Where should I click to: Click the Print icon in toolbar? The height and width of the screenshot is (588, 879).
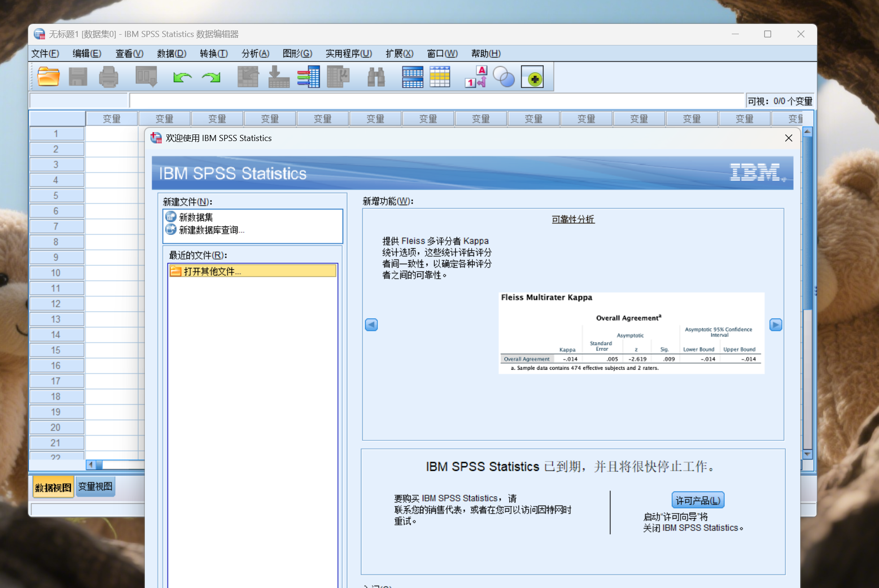(108, 77)
